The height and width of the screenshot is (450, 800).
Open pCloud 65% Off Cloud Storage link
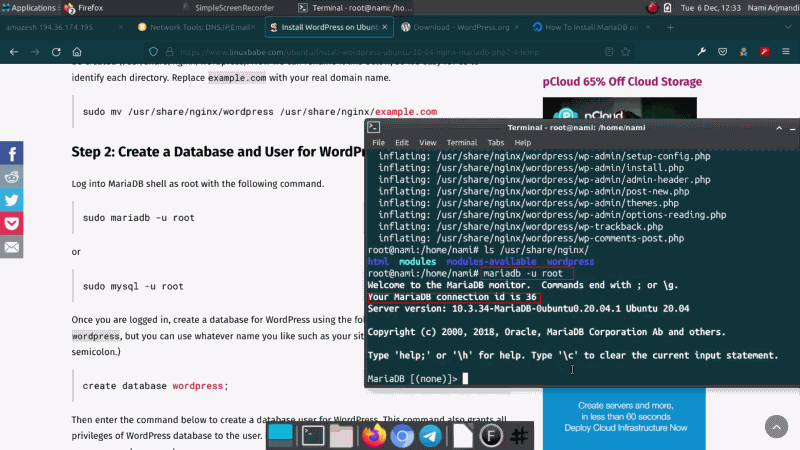622,82
